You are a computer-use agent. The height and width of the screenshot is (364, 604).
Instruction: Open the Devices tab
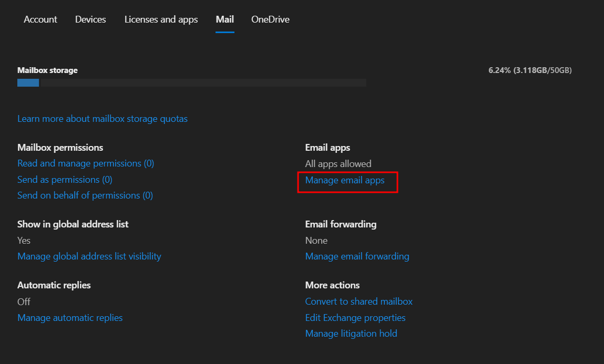(90, 19)
